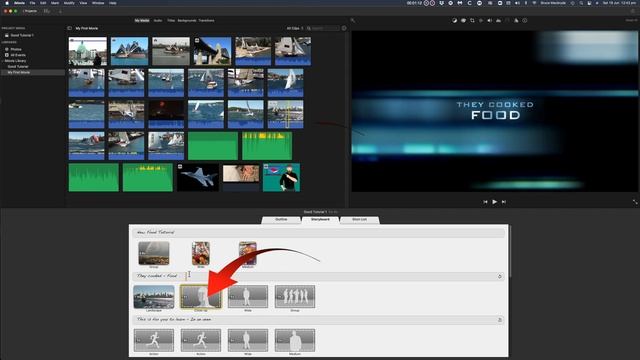Image resolution: width=640 pixels, height=360 pixels.
Task: Expand the viewer to full screen
Action: click(635, 202)
